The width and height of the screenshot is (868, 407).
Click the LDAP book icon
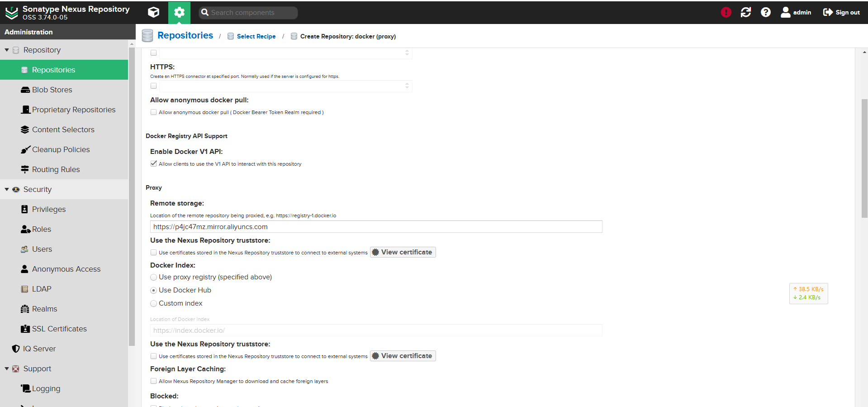click(x=24, y=289)
